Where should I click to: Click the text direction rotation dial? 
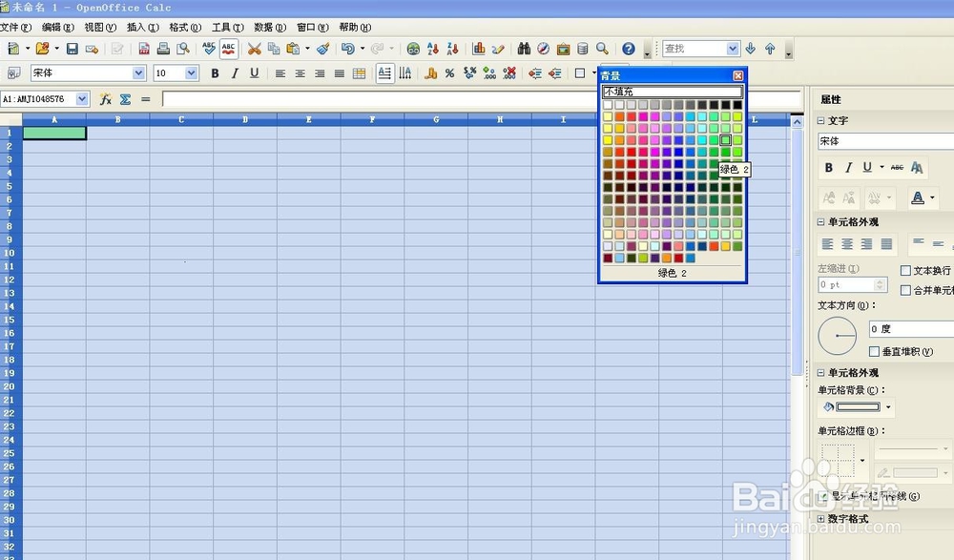click(838, 336)
